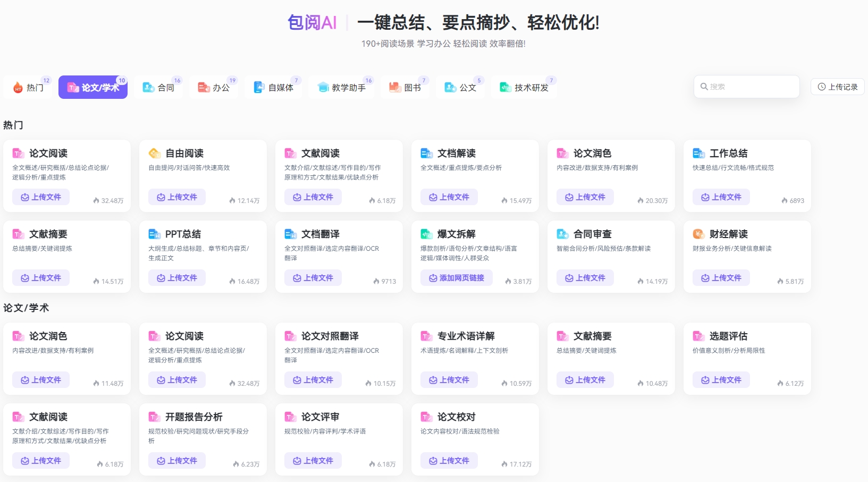Click the PPT总结 card icon
Viewport: 868px width, 482px height.
(154, 234)
